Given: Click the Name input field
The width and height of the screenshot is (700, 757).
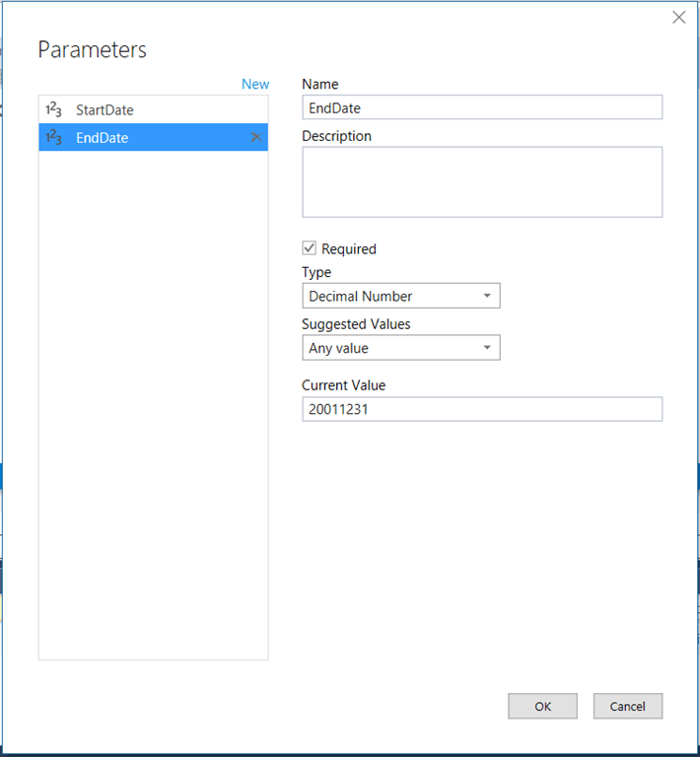Looking at the screenshot, I should [482, 107].
